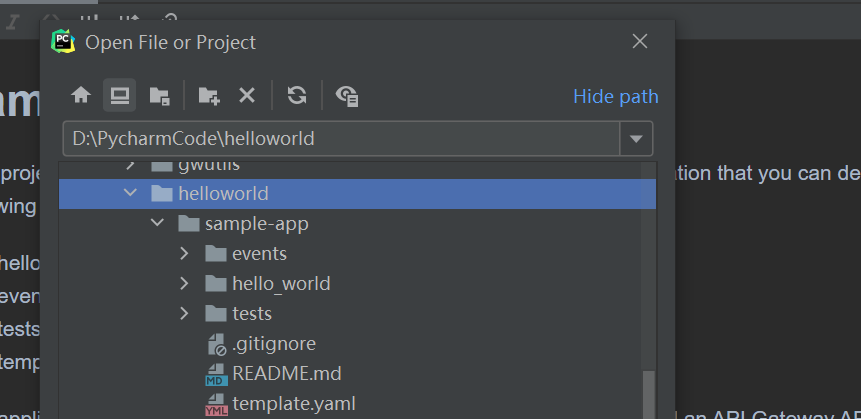The height and width of the screenshot is (419, 861).
Task: Select the .gitignore file
Action: tap(274, 344)
